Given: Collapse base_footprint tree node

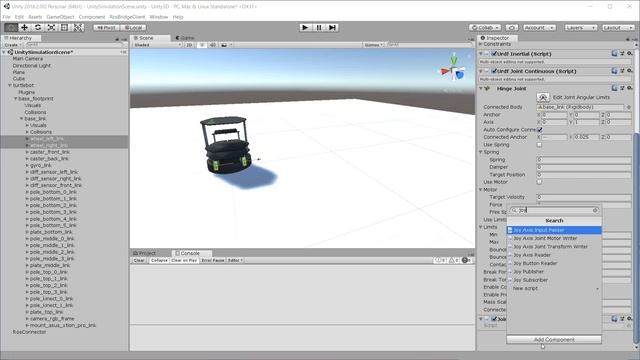Looking at the screenshot, I should pyautogui.click(x=16, y=99).
